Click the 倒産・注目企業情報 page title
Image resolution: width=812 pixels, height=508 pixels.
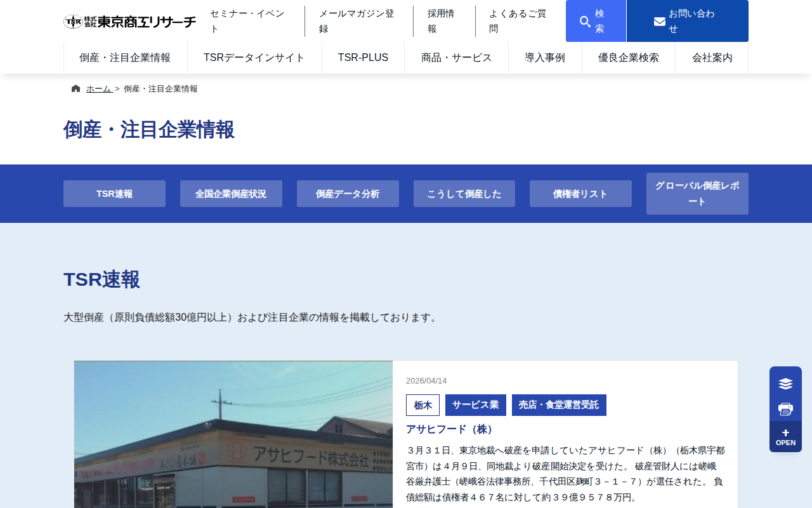click(x=149, y=130)
